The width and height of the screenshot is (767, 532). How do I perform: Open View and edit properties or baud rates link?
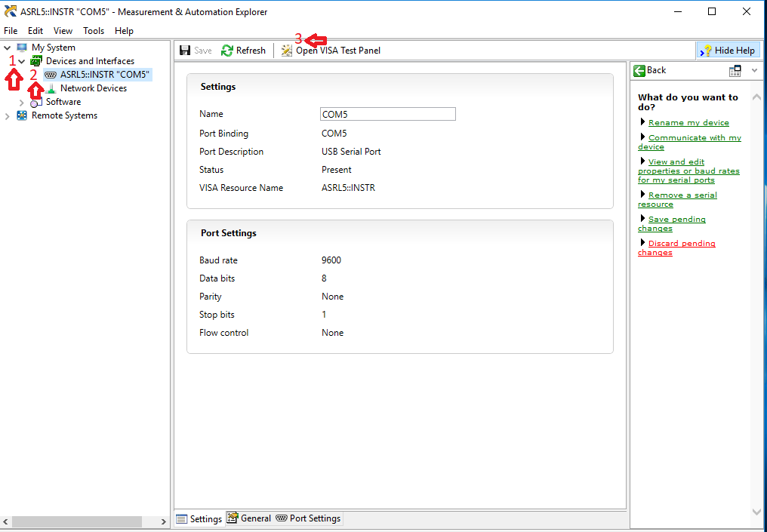pos(688,171)
